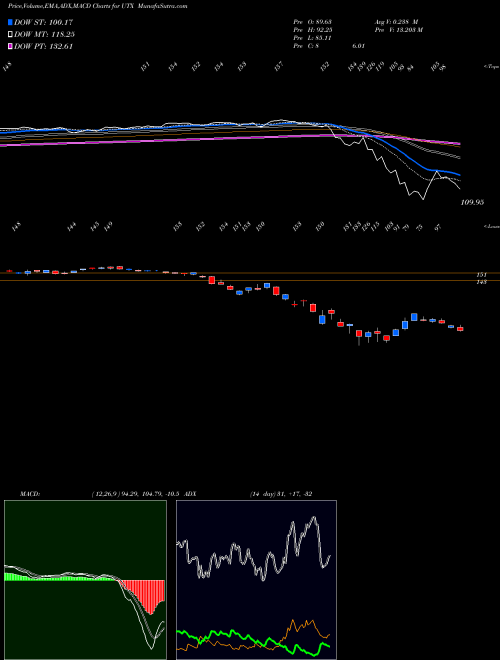Select the DOW ST: 100.17 label
This screenshot has width=500, height=660.
[x=43, y=22]
